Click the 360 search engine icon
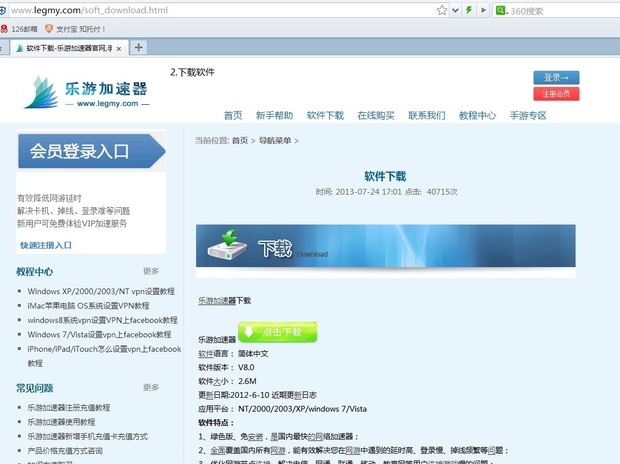Image resolution: width=620 pixels, height=464 pixels. pos(501,11)
